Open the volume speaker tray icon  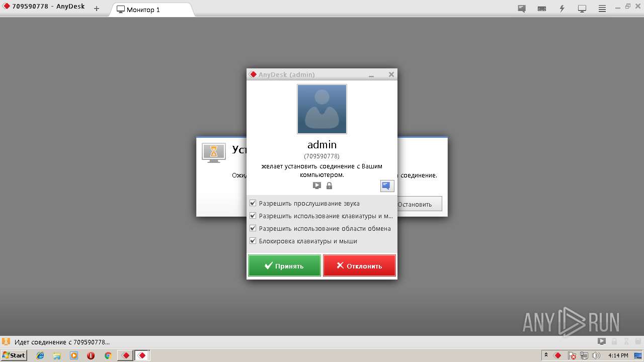[x=597, y=355]
